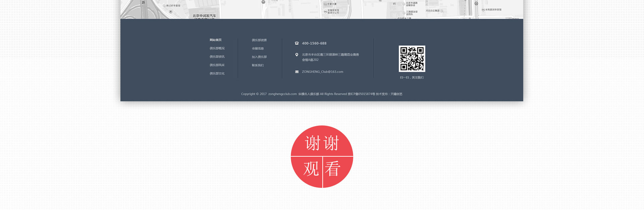The height and width of the screenshot is (210, 644).
Task: Click the 400-1560-688 phone number
Action: coord(314,43)
